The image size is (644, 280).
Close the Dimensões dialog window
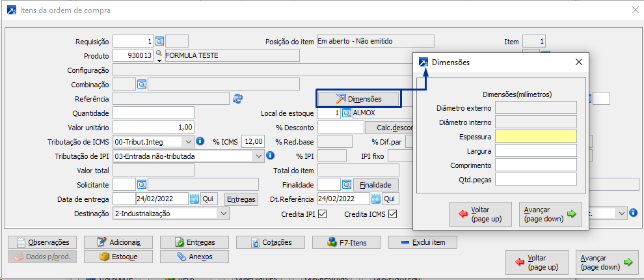578,63
